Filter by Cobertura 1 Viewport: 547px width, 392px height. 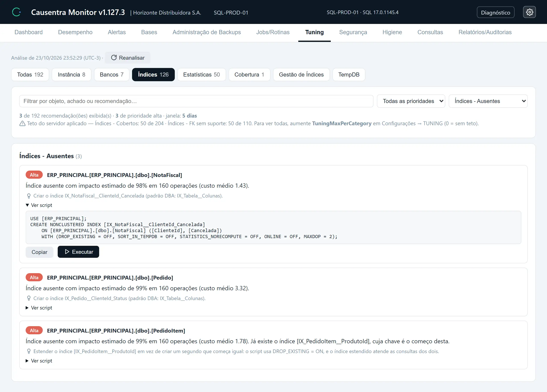tap(249, 75)
